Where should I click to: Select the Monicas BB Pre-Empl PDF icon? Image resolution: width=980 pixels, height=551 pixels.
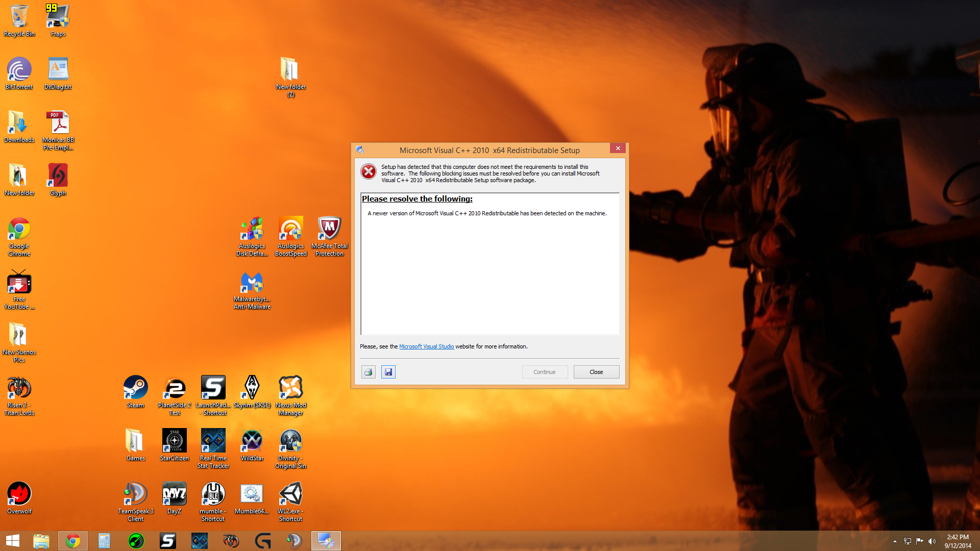pyautogui.click(x=58, y=130)
